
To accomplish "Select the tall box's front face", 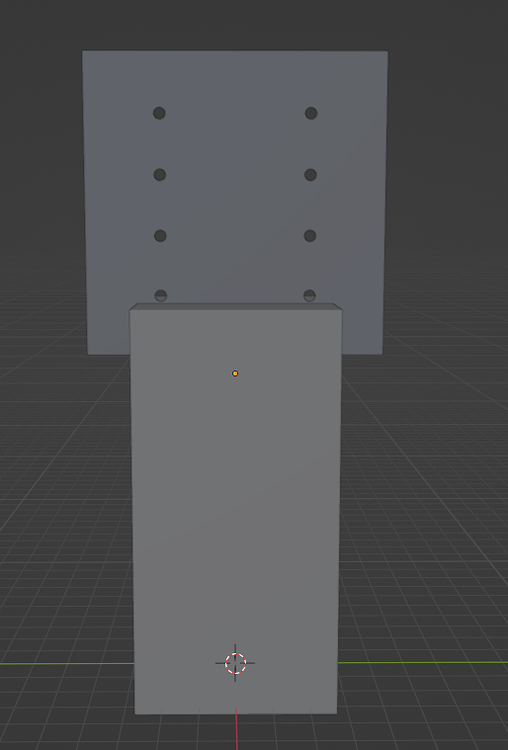I will pyautogui.click(x=235, y=512).
